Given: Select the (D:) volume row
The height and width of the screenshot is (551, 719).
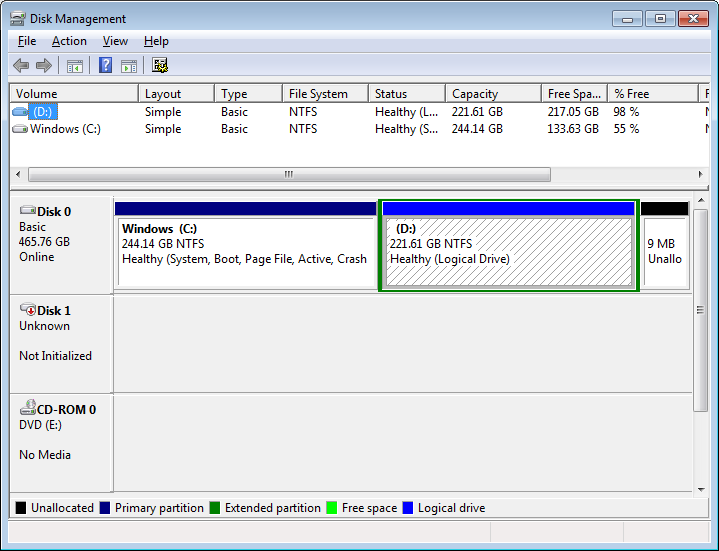Looking at the screenshot, I should click(360, 112).
